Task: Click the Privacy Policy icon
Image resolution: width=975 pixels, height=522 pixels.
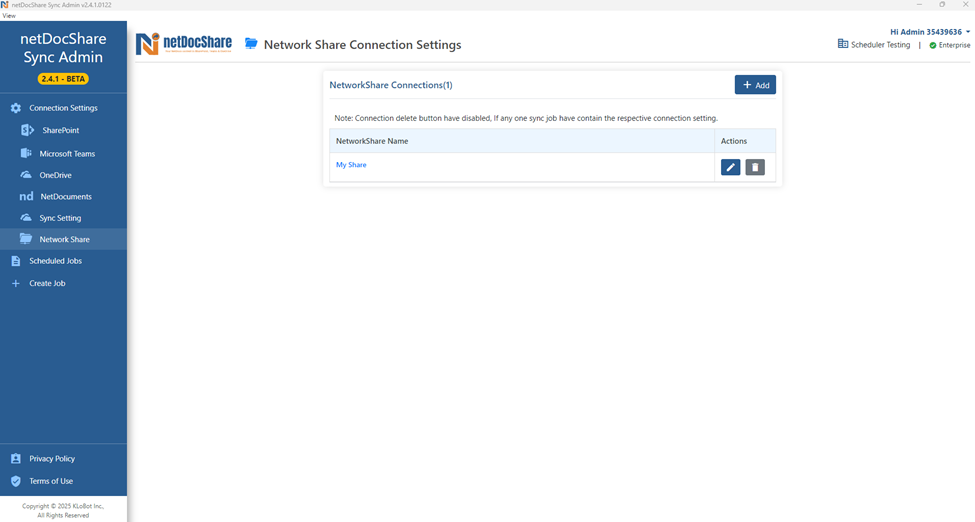Action: tap(16, 459)
